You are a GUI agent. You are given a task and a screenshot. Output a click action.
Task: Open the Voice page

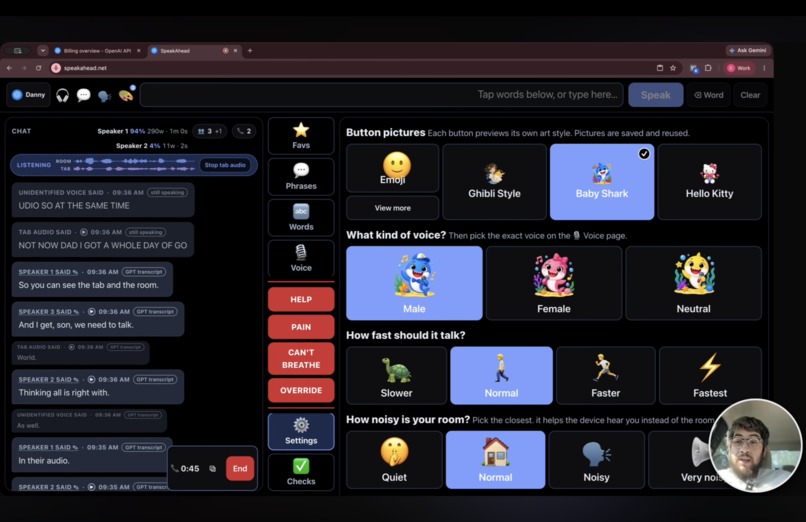tap(301, 258)
